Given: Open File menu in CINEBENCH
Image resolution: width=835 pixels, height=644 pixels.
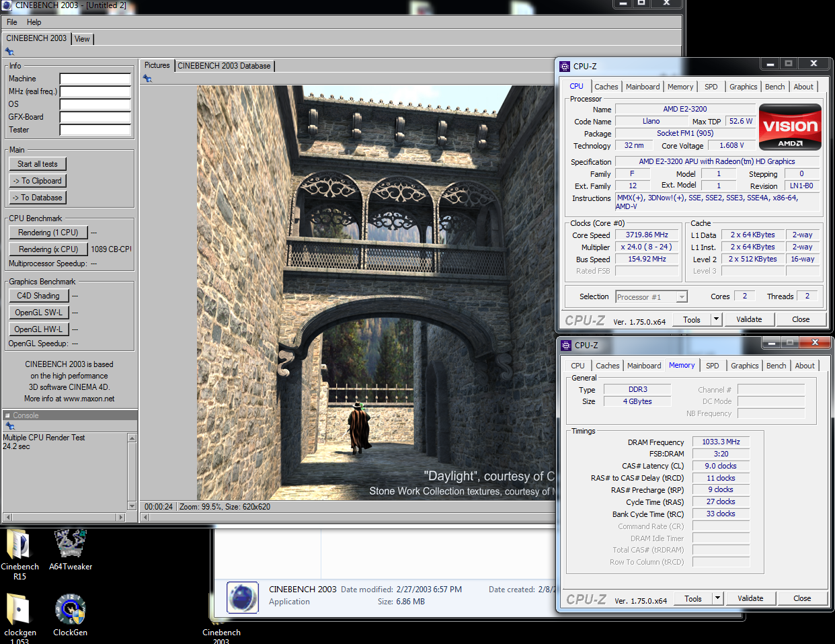Looking at the screenshot, I should point(12,22).
